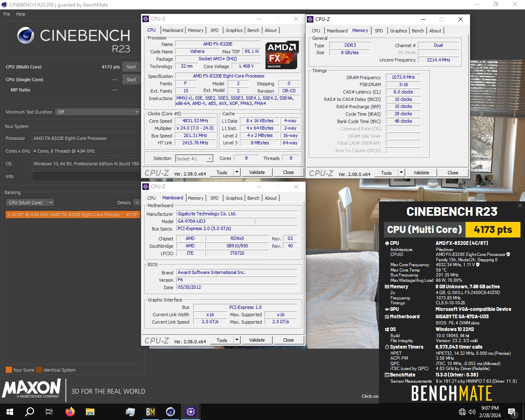Open Cinebench File menu
Viewport: 525px width, 420px height.
click(x=7, y=14)
